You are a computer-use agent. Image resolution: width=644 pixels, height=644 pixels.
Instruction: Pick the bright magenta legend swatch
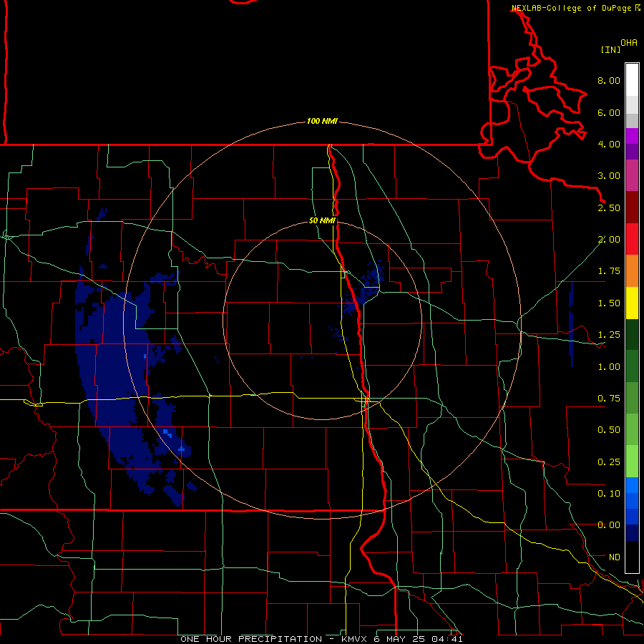[632, 136]
